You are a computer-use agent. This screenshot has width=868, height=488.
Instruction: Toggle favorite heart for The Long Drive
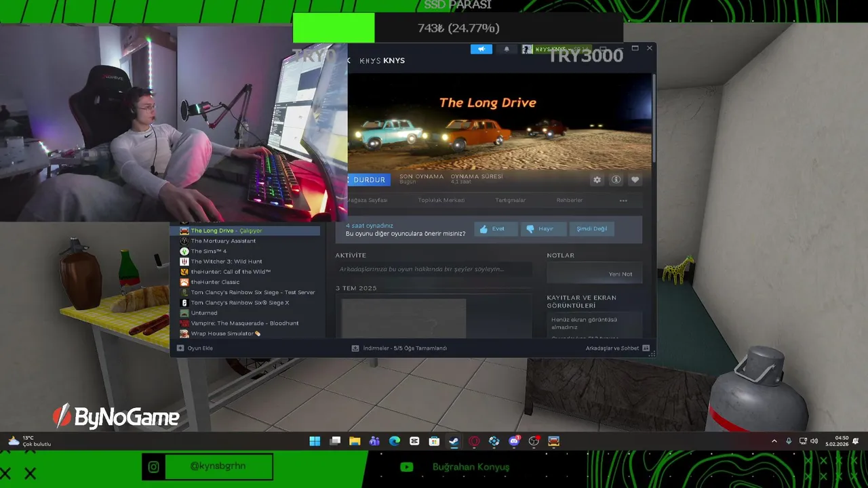(x=635, y=180)
